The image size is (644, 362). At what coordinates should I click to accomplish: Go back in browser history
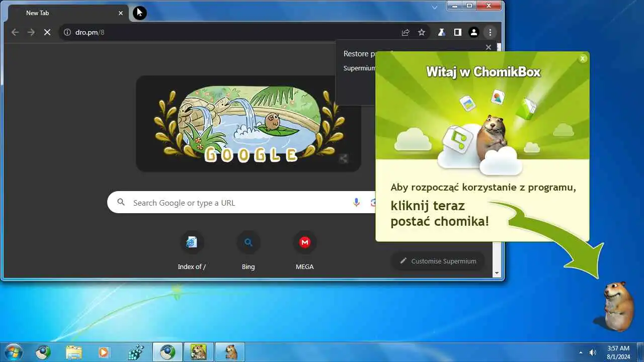15,32
